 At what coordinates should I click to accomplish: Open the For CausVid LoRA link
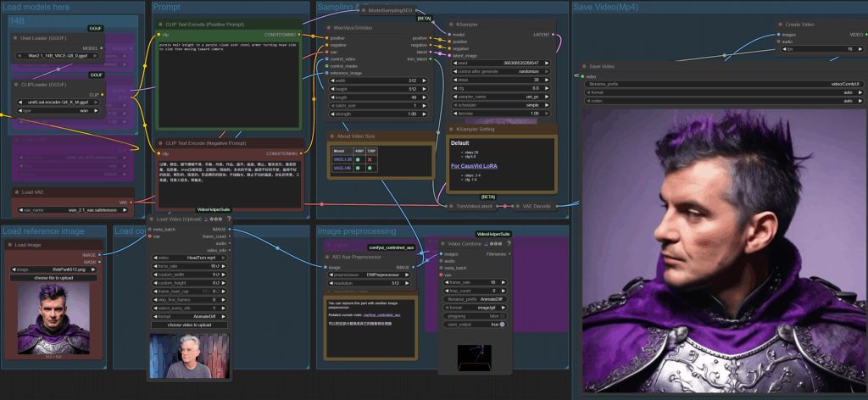pos(474,166)
